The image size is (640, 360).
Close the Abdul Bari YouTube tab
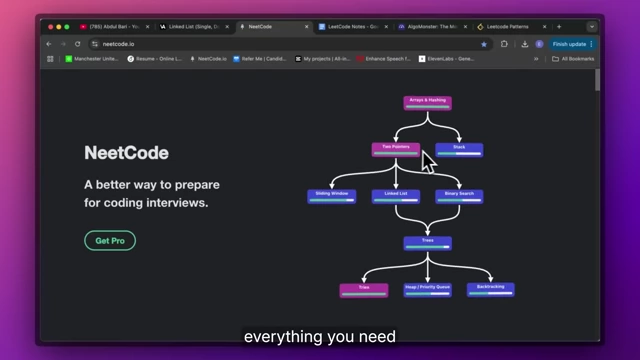coord(147,27)
